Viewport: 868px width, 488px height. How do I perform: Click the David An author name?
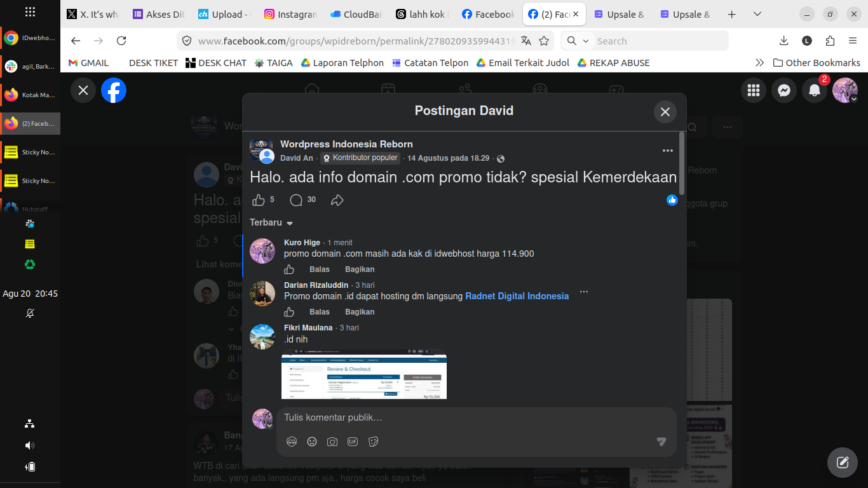[297, 158]
